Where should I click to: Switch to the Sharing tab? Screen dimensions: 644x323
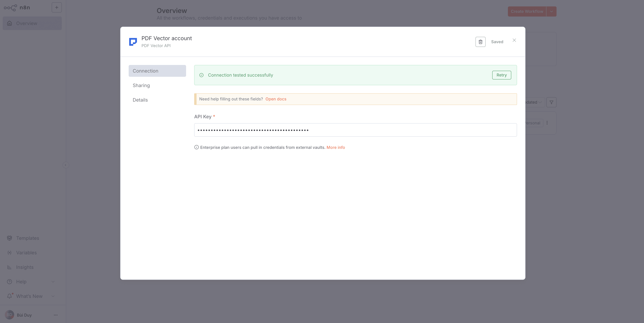(x=141, y=85)
